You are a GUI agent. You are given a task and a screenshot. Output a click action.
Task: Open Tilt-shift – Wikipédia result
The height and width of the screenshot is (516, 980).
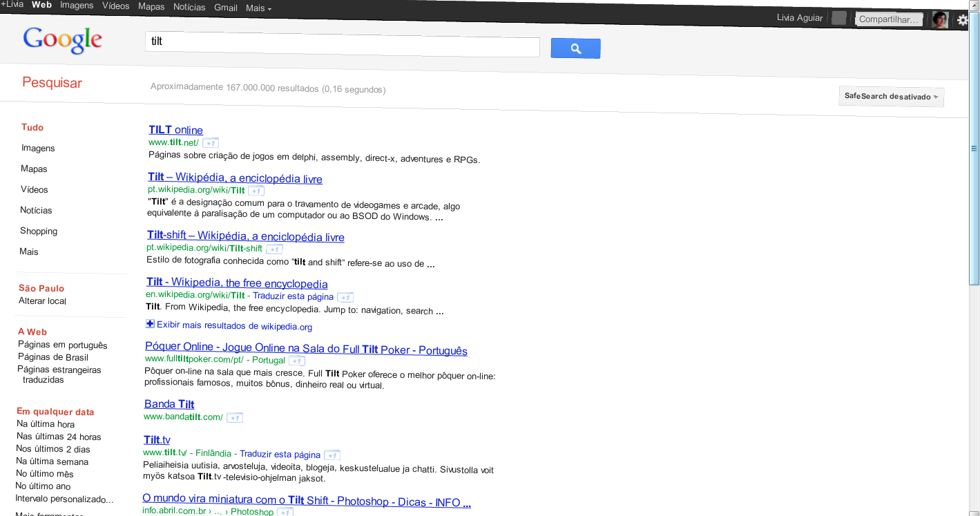pyautogui.click(x=246, y=237)
